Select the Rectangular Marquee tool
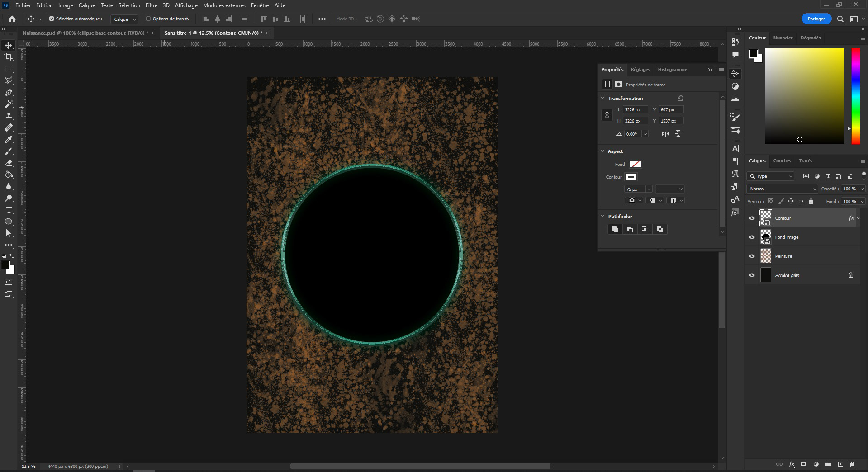The width and height of the screenshot is (868, 472). point(9,69)
